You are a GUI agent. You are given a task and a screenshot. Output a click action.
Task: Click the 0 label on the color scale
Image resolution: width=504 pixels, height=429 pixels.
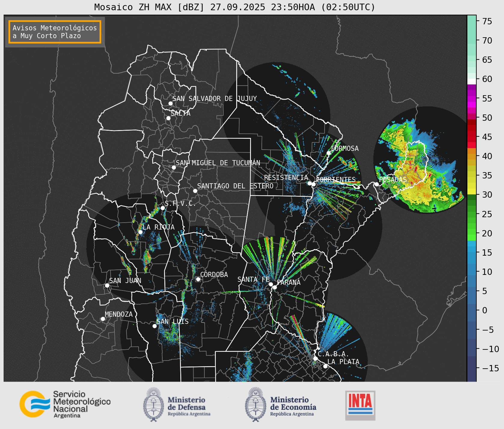click(x=484, y=310)
